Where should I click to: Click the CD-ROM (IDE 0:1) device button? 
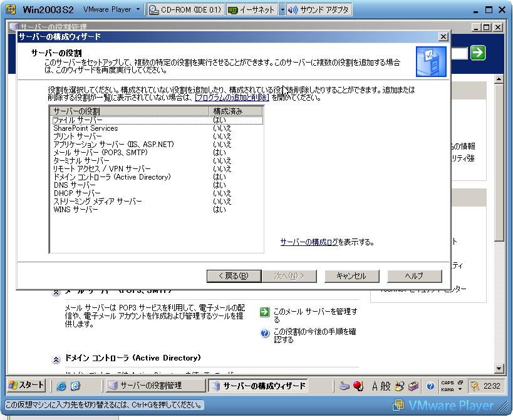pos(185,10)
